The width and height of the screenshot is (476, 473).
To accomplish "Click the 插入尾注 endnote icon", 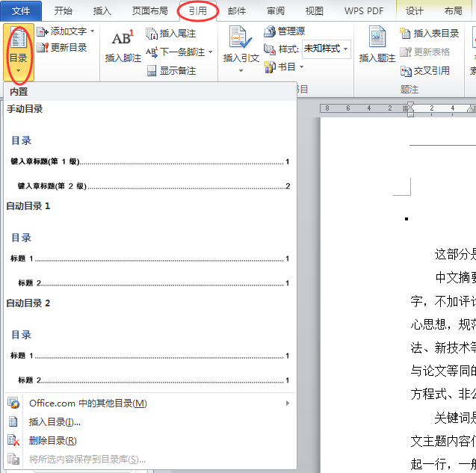I will click(152, 34).
